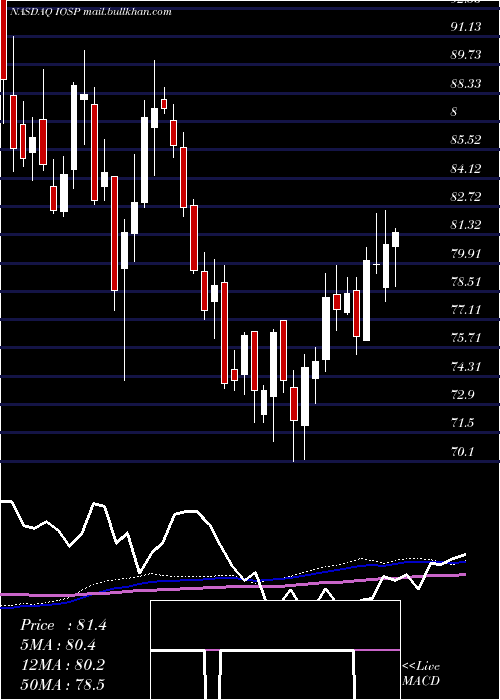Click the <<Live MACD label
The width and height of the screenshot is (500, 700).
coord(421,673)
